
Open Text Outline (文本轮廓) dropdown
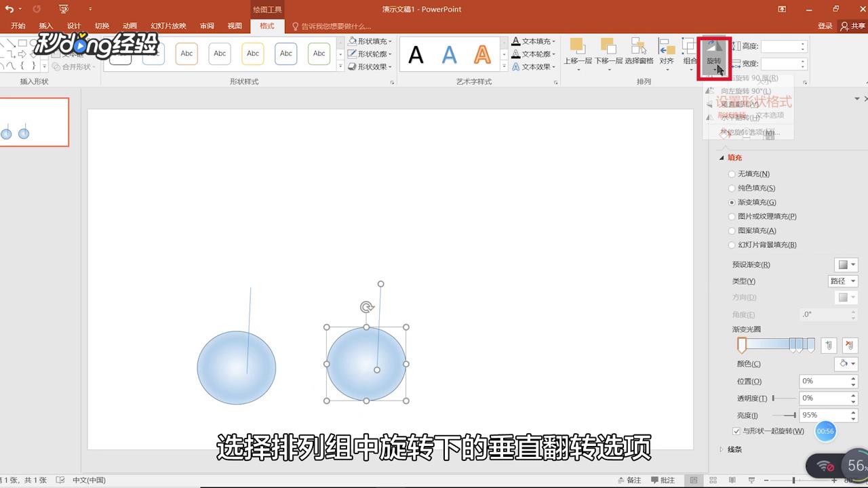[x=534, y=54]
